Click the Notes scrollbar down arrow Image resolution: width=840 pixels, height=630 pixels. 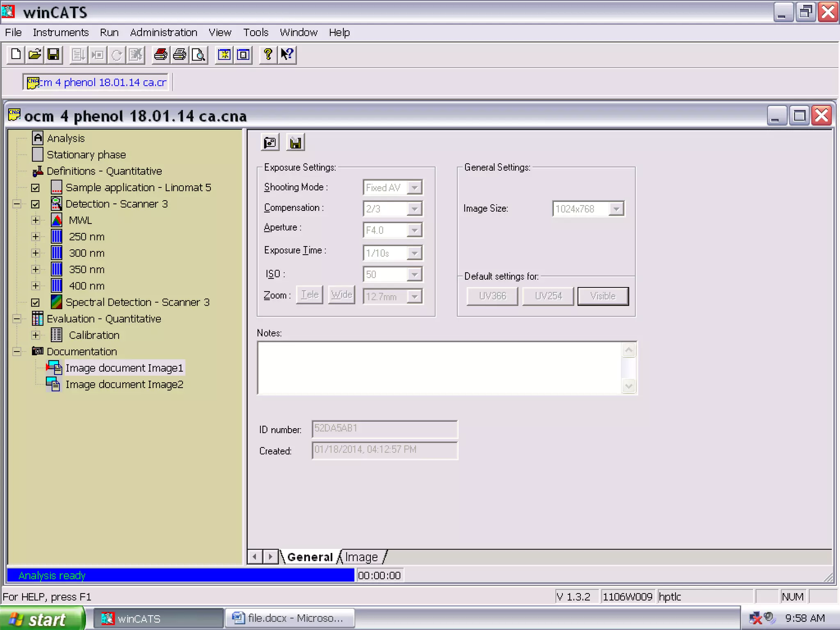click(x=628, y=386)
